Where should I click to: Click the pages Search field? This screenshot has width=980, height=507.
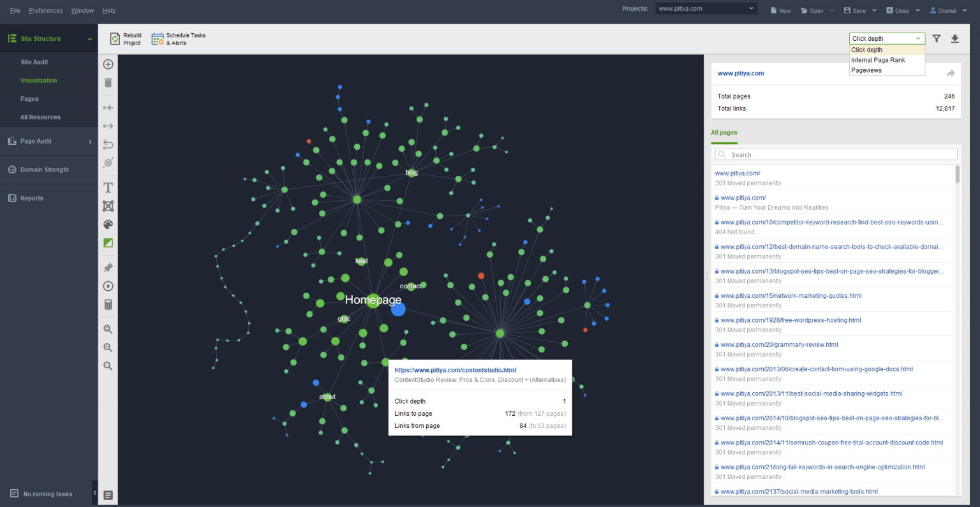coord(836,154)
